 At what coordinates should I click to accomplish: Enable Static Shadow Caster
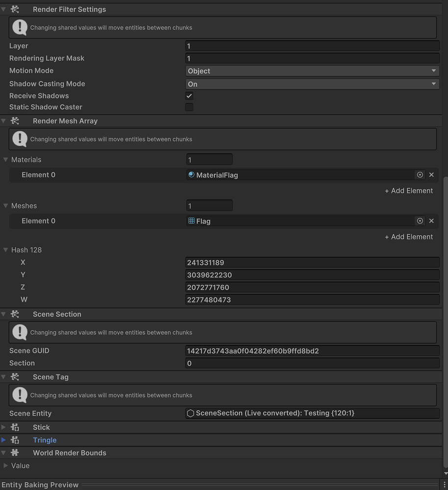pyautogui.click(x=189, y=107)
